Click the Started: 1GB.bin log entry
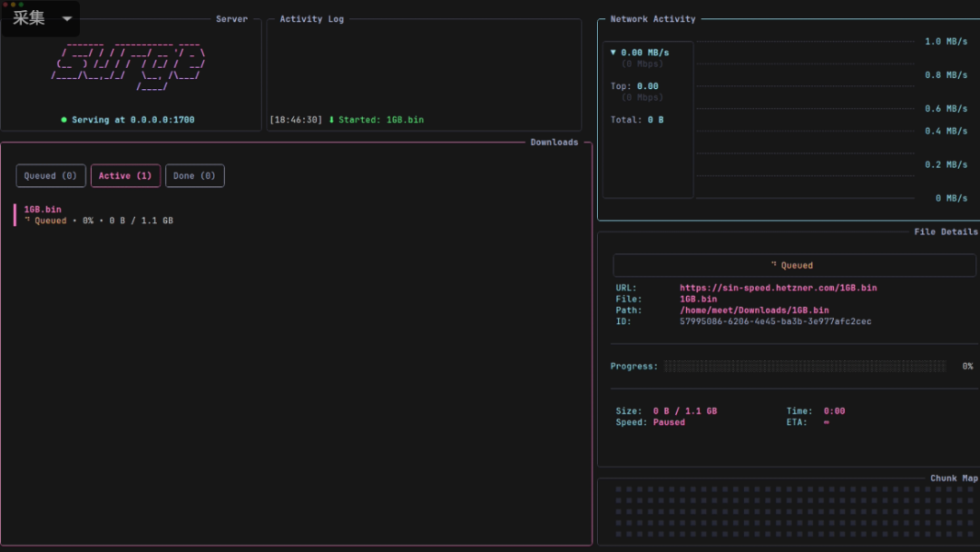This screenshot has height=552, width=980. tap(380, 120)
